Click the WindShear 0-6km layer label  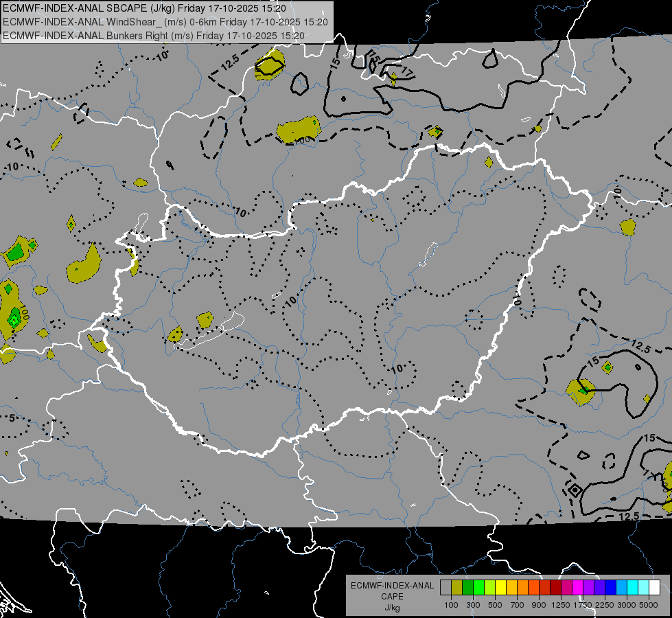click(x=165, y=22)
